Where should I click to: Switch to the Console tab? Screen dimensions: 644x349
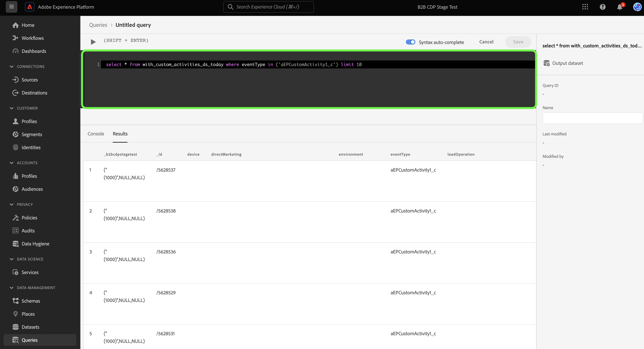click(x=96, y=134)
